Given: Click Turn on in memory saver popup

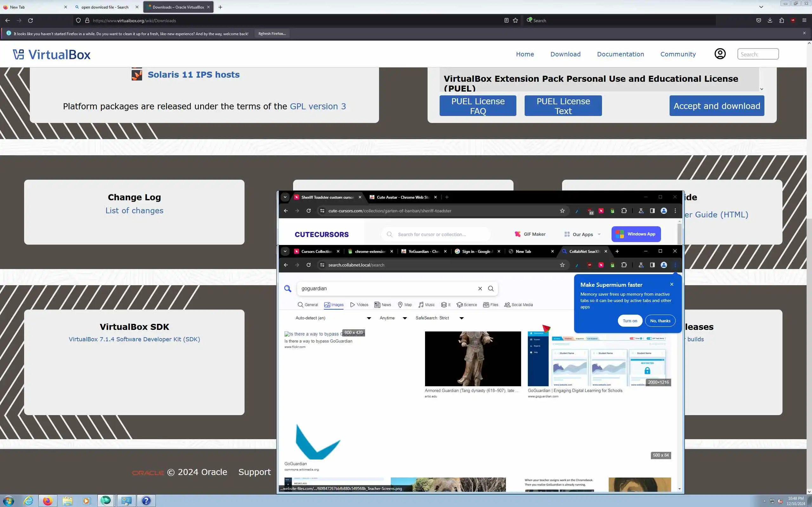Looking at the screenshot, I should click(630, 321).
